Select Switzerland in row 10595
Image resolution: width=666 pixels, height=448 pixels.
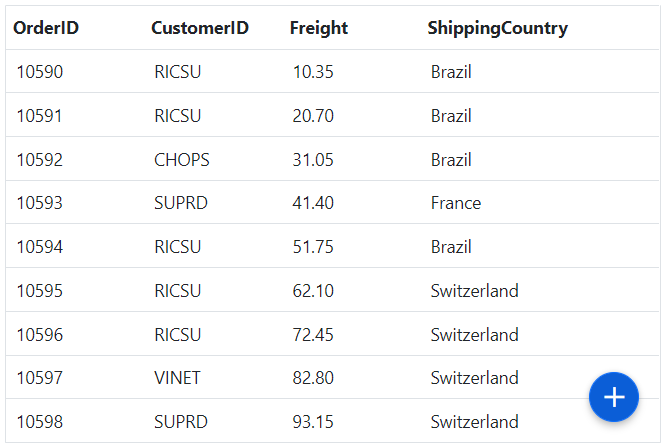tap(474, 291)
